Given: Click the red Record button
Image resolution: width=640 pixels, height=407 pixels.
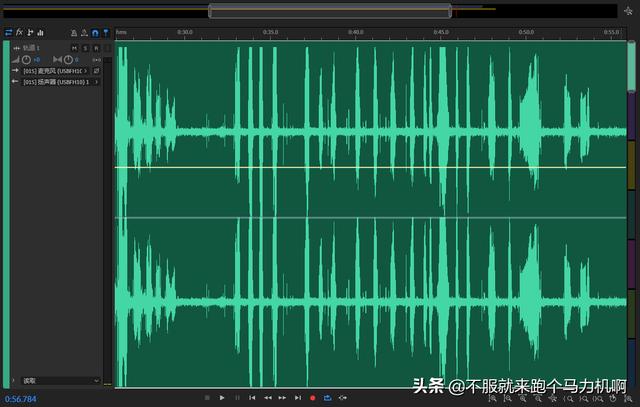Looking at the screenshot, I should click(x=312, y=398).
